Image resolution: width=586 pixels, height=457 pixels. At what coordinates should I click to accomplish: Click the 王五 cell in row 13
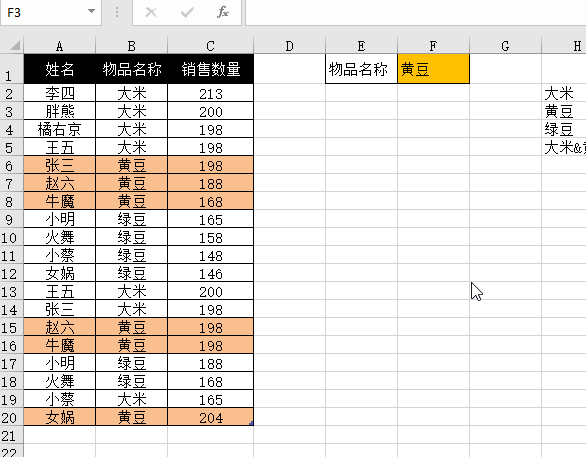[60, 291]
